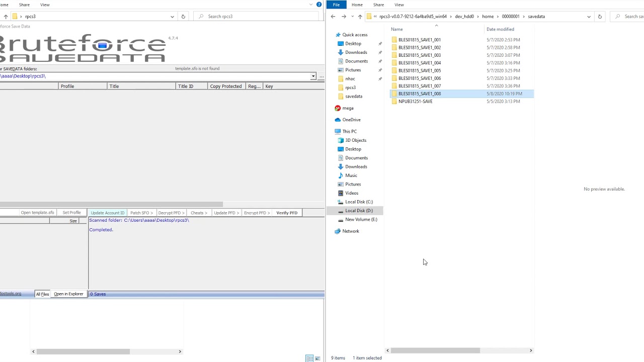Viewport: 644px width, 362px height.
Task: Open Update PFD menu in Bruteforce
Action: [x=226, y=213]
